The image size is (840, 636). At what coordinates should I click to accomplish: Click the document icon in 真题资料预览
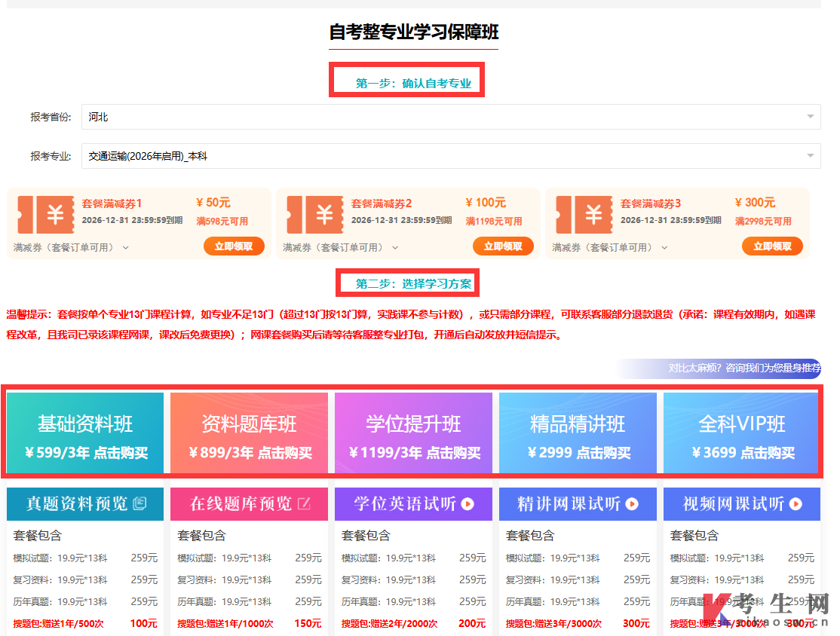pyautogui.click(x=139, y=504)
